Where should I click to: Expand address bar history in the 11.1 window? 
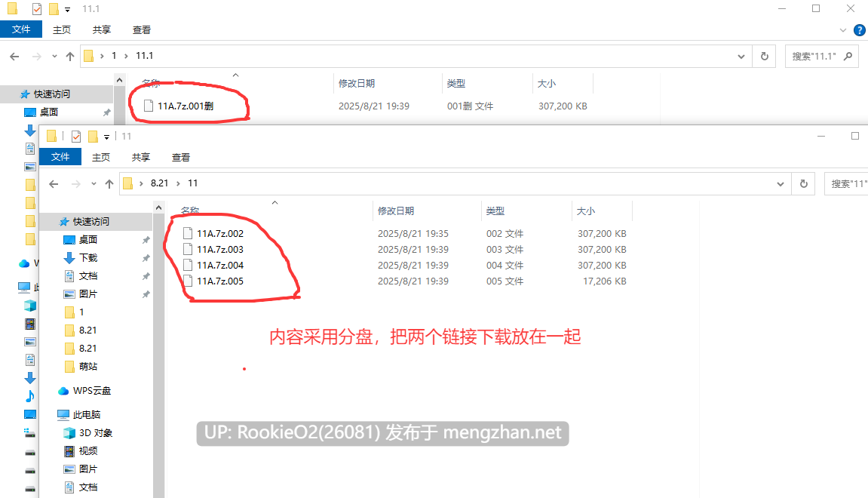[x=741, y=57]
